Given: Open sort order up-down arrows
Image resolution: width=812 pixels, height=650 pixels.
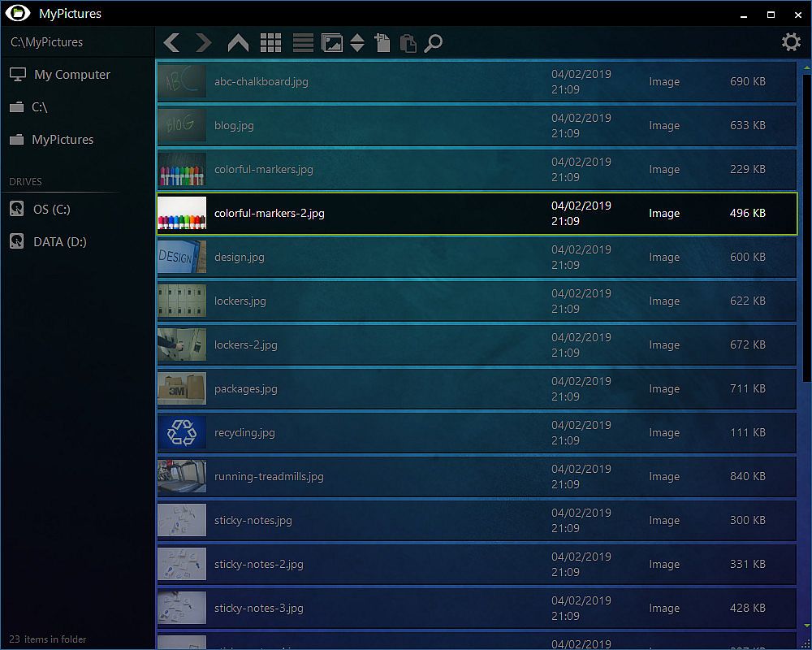Looking at the screenshot, I should point(357,42).
